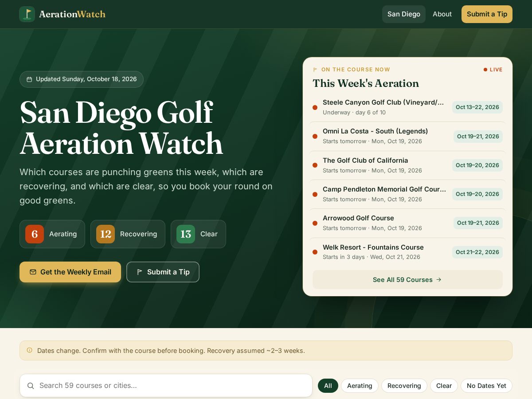Click the small flag icon by On The Course Now
Image resolution: width=532 pixels, height=399 pixels.
tap(315, 70)
